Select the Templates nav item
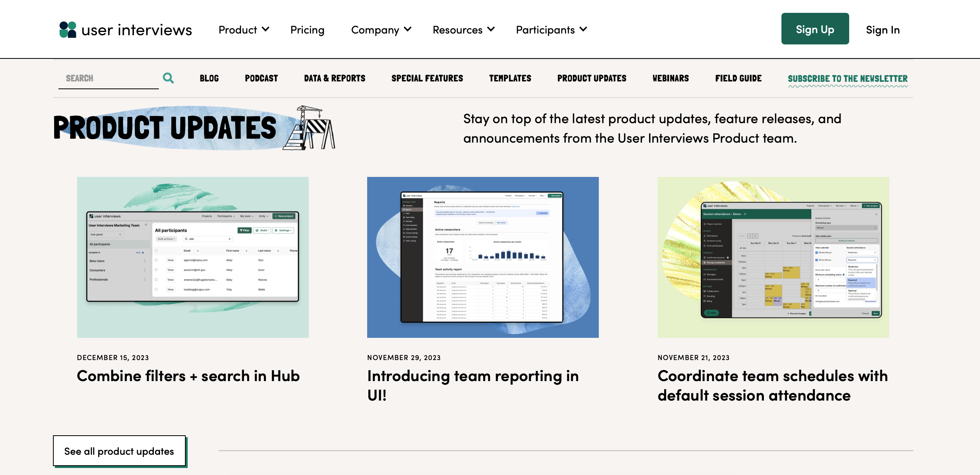The height and width of the screenshot is (475, 980). click(510, 78)
